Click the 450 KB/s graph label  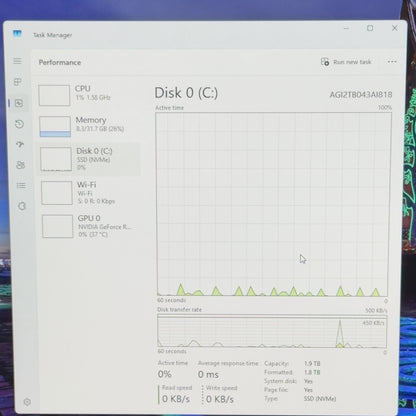point(373,323)
